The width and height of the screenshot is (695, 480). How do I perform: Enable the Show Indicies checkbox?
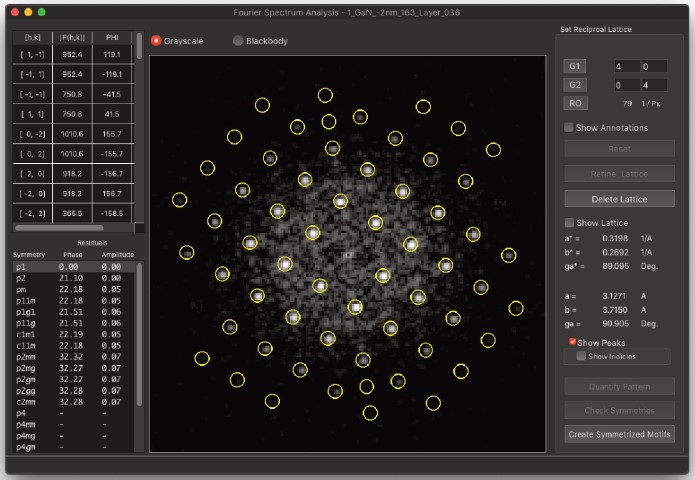582,356
